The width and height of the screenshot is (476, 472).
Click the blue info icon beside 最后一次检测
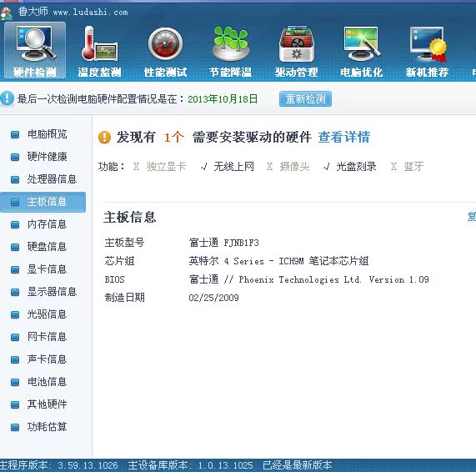[x=7, y=98]
